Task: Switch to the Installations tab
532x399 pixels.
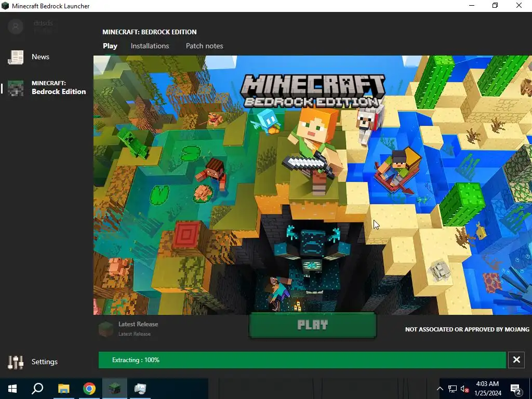Action: [x=150, y=46]
